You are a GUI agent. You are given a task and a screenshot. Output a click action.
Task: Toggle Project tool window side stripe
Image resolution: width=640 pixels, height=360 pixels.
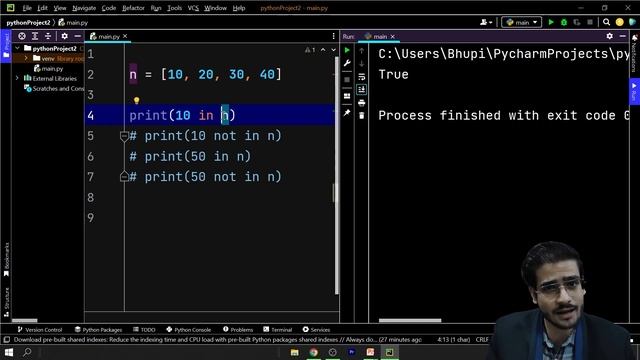(x=6, y=46)
